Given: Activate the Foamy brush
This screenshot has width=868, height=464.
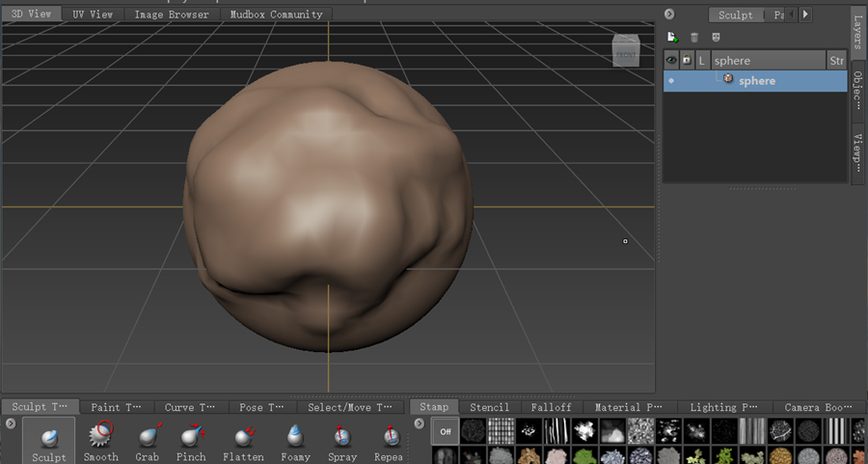Looking at the screenshot, I should (x=295, y=441).
